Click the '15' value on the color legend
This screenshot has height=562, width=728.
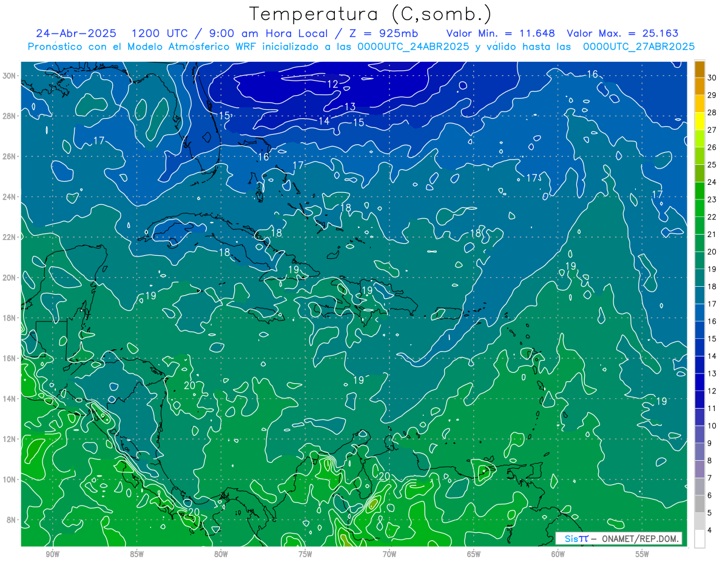click(712, 339)
